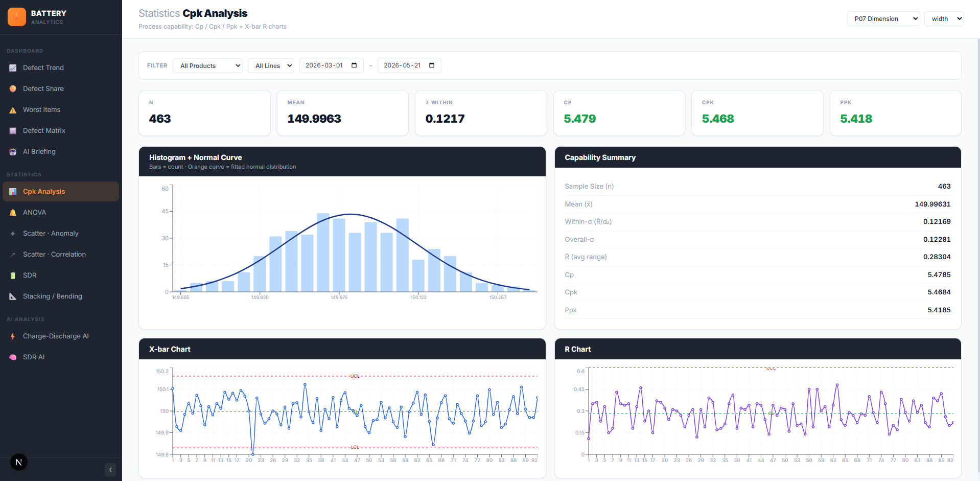980x481 pixels.
Task: Open AI Briefing page
Action: pos(61,152)
